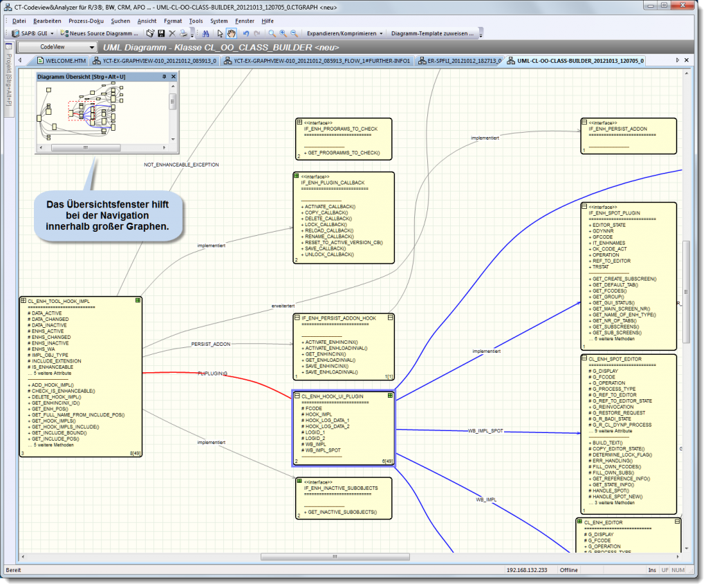Click the Delete (X) toolbar icon
This screenshot has height=588, width=708.
[171, 33]
